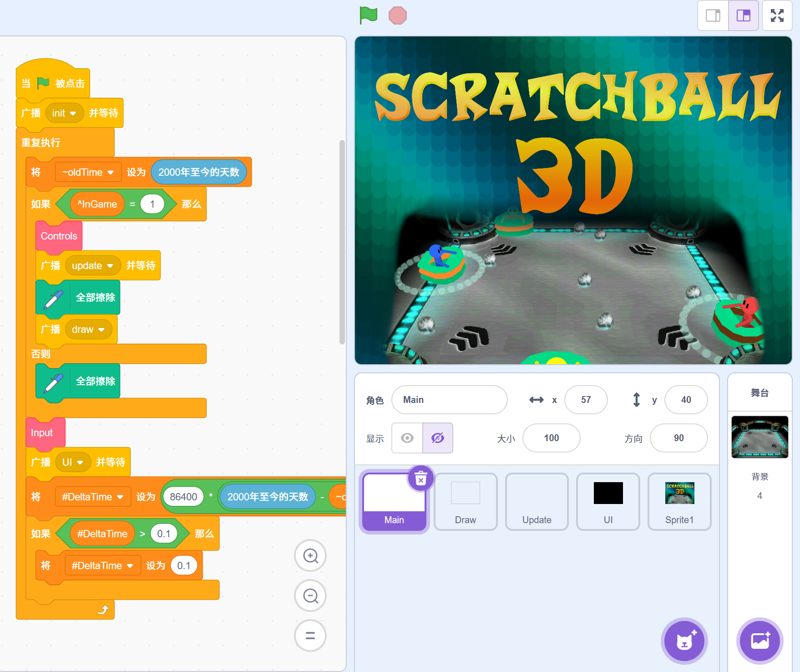The height and width of the screenshot is (672, 800).
Task: Zoom out of the code workspace
Action: point(310,596)
